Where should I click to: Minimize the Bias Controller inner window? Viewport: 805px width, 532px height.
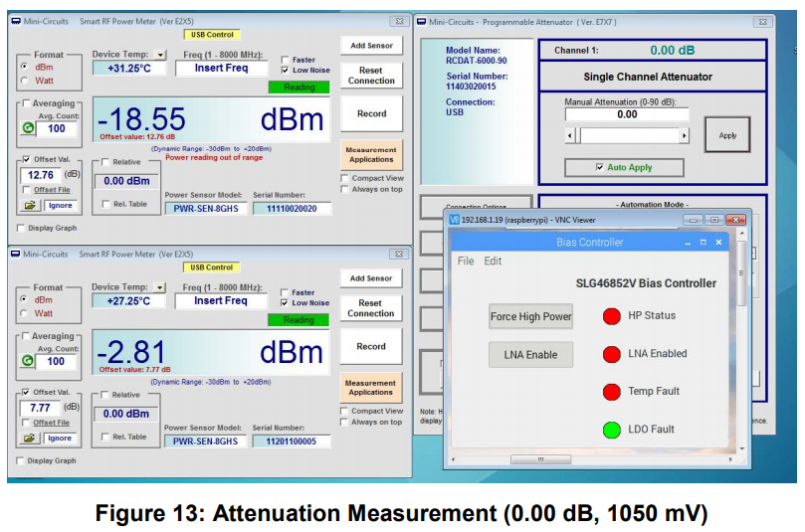pos(688,243)
